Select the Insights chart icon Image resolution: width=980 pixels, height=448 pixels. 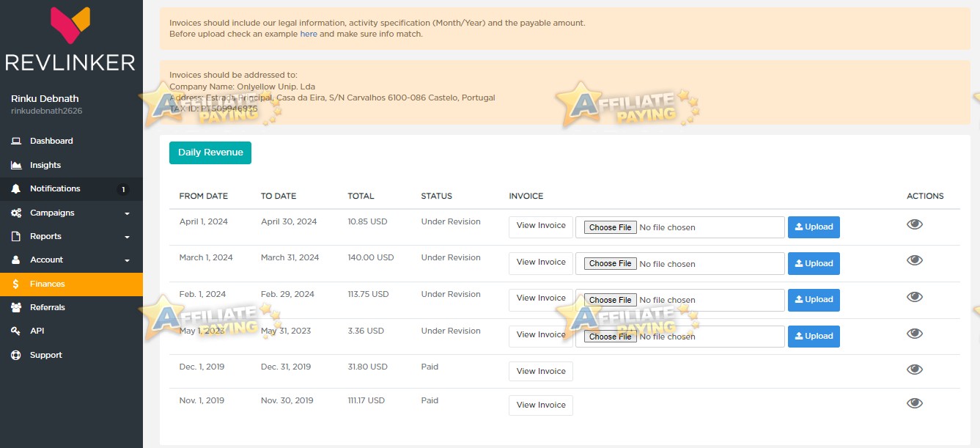click(x=16, y=165)
